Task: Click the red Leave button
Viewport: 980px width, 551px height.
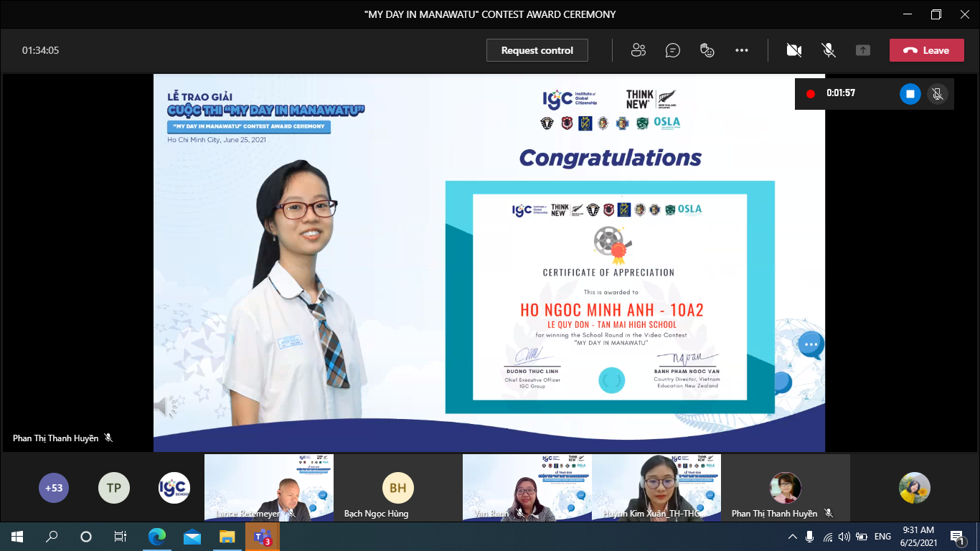Action: point(926,50)
